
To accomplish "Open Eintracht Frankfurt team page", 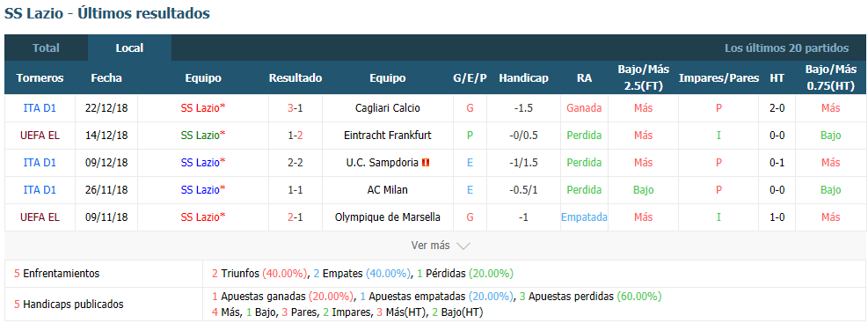I will [388, 136].
